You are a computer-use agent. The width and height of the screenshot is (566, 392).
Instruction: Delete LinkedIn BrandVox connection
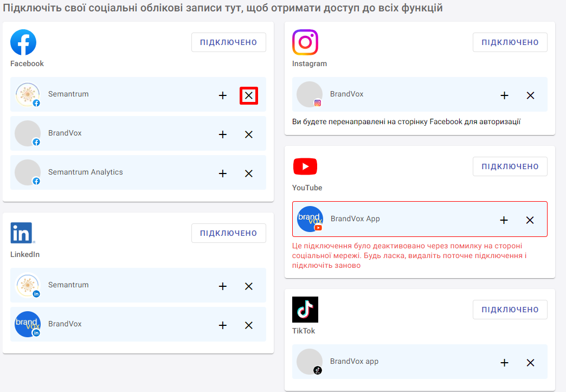click(x=249, y=325)
